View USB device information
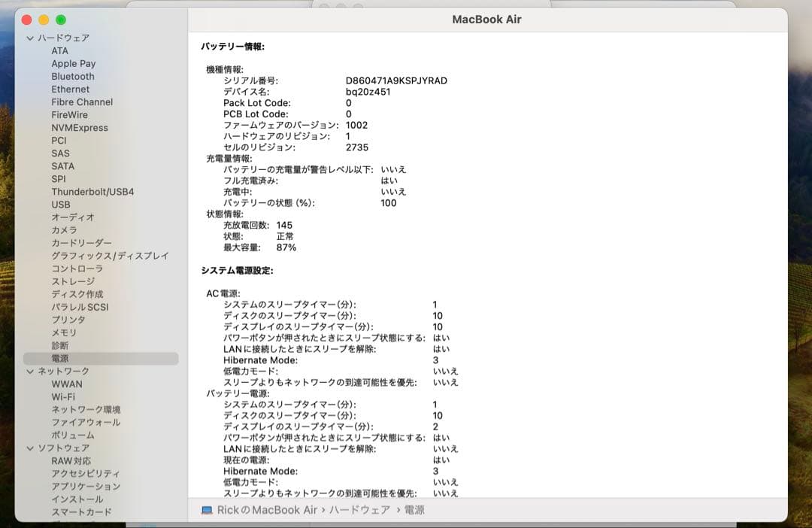This screenshot has width=812, height=528. 60,204
